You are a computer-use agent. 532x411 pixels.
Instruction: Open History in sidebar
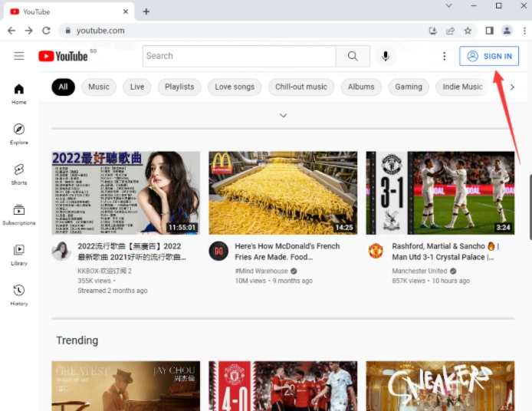click(19, 295)
